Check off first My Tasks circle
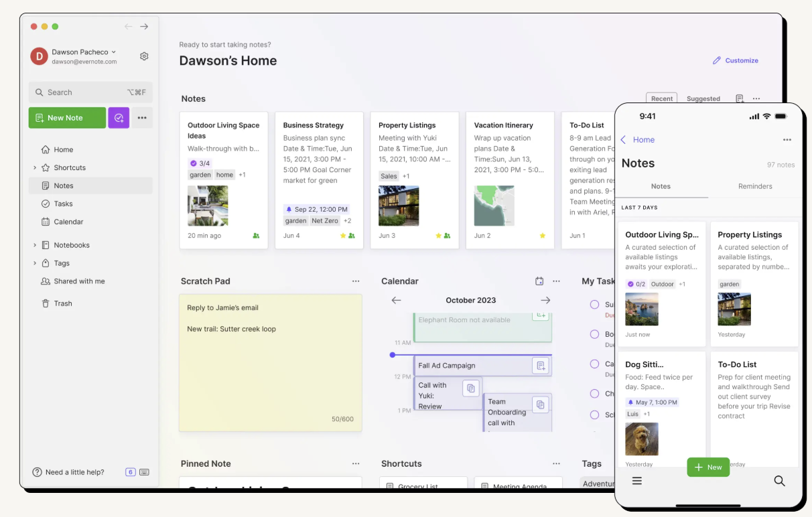Viewport: 812px width, 517px height. pyautogui.click(x=594, y=305)
